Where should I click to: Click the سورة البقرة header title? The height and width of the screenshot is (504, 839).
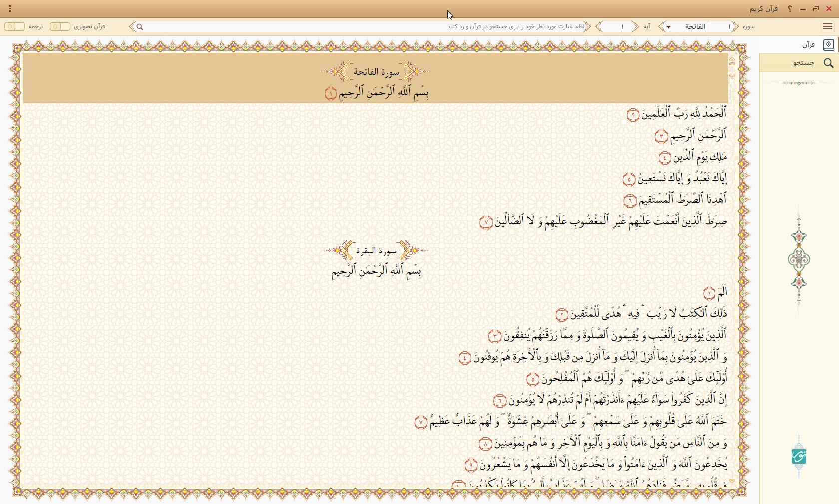click(376, 251)
